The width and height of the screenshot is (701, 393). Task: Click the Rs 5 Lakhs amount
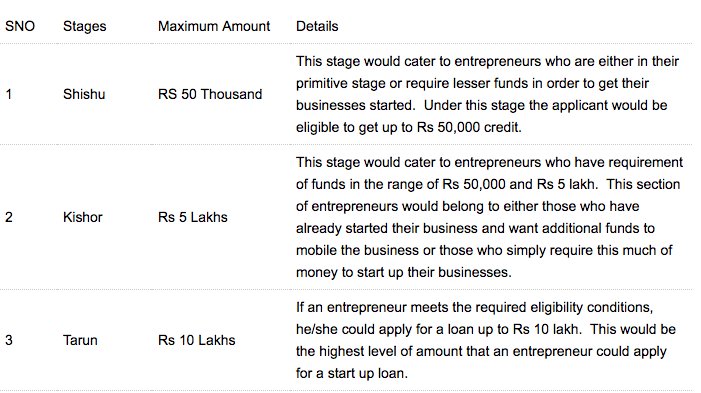point(193,217)
